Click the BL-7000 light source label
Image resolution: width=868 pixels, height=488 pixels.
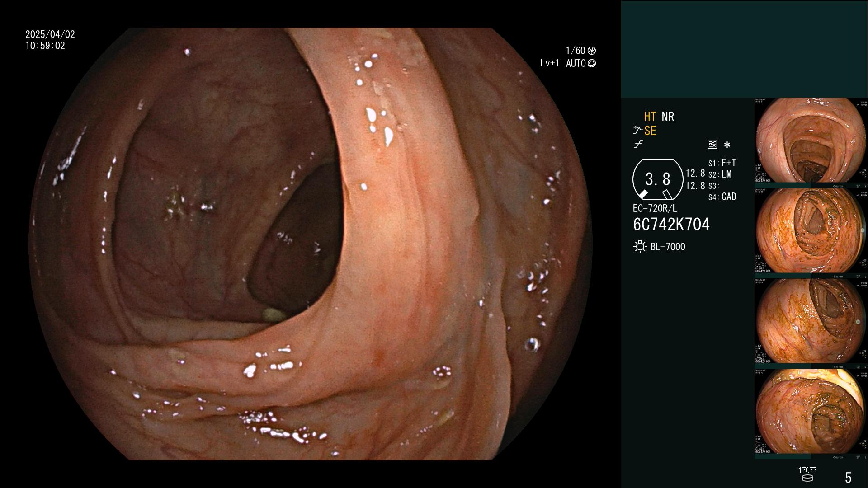tap(668, 247)
